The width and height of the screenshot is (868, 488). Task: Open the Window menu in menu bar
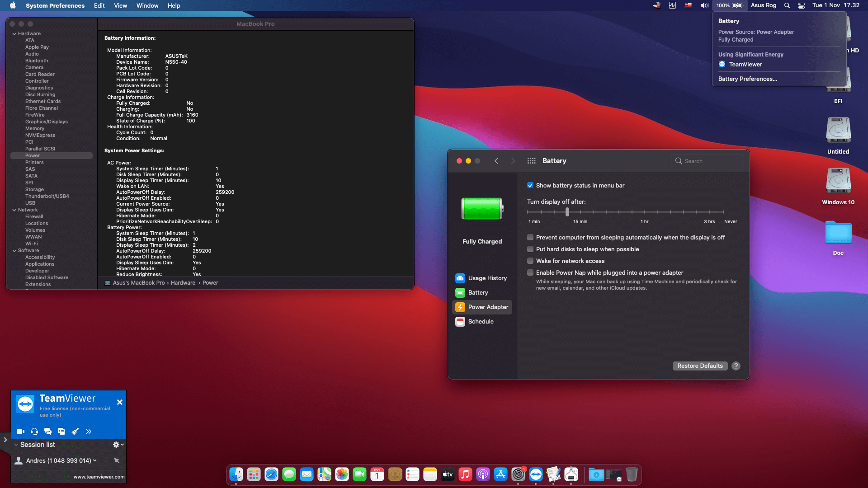[147, 5]
